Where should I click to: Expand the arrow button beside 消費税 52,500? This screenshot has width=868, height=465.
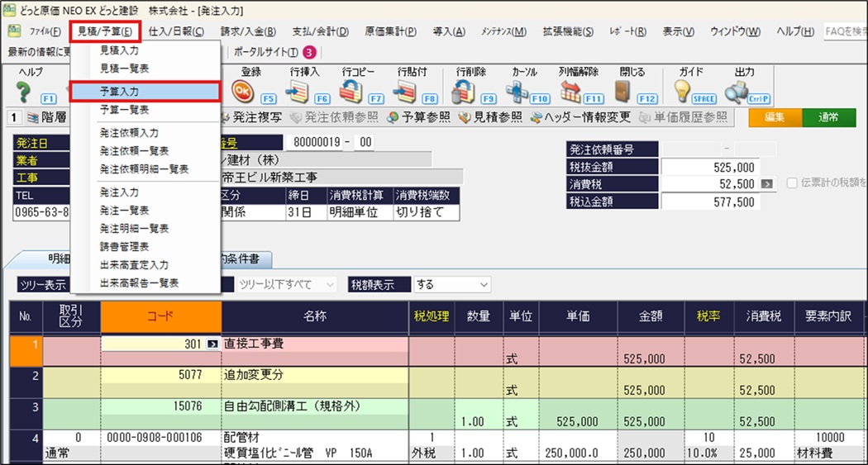(767, 184)
